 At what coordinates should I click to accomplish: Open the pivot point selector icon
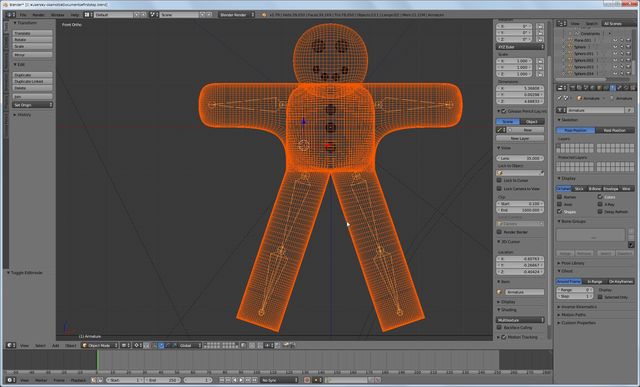(x=139, y=345)
